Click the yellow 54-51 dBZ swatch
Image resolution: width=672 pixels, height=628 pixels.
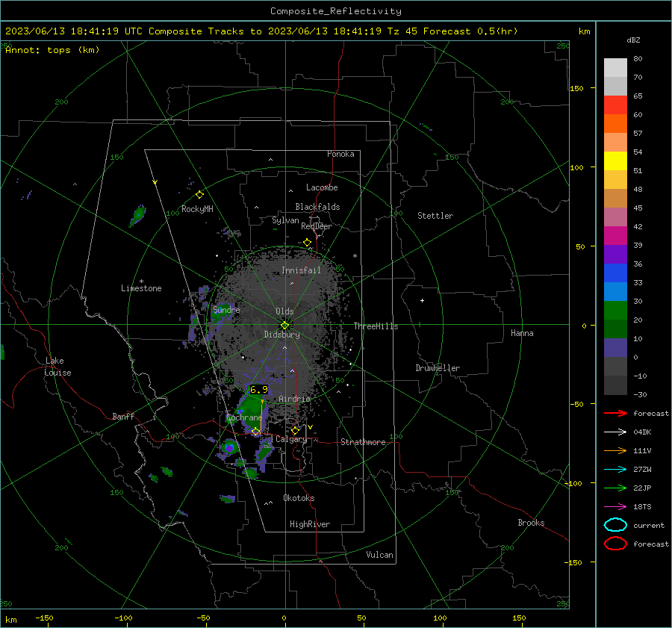(x=615, y=161)
